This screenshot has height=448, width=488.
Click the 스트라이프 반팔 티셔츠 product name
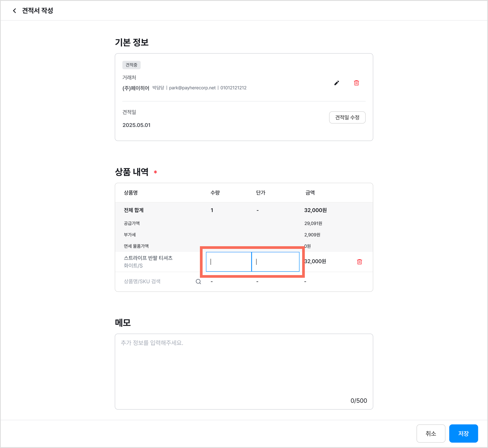point(148,258)
